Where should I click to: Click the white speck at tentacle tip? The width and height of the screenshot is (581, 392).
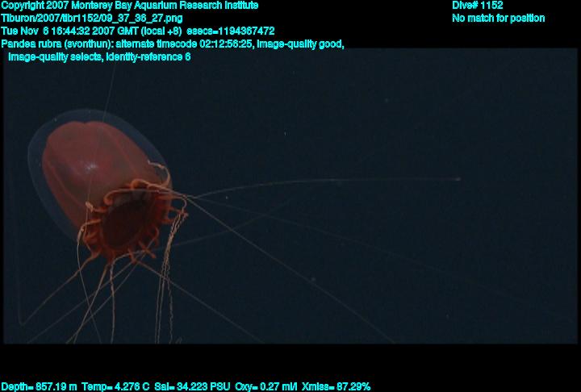458,179
